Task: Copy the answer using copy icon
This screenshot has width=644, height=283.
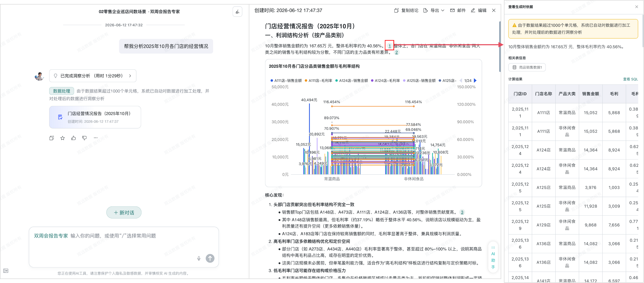Action: click(52, 138)
